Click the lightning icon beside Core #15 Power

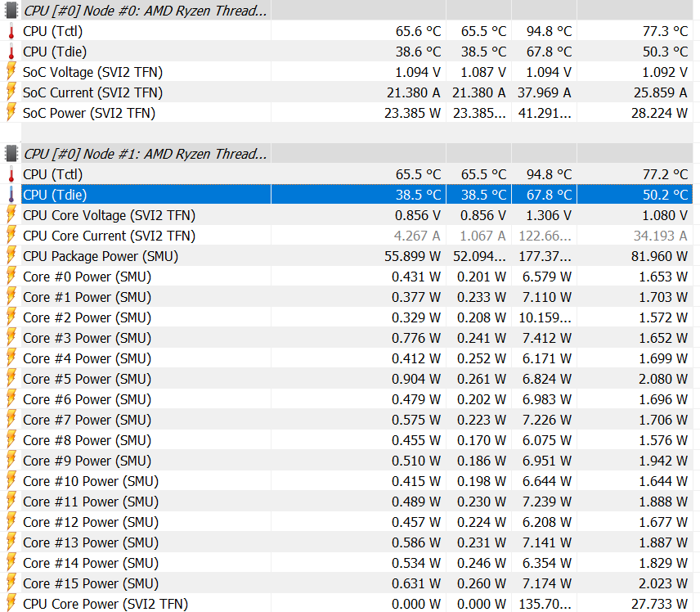tap(11, 583)
